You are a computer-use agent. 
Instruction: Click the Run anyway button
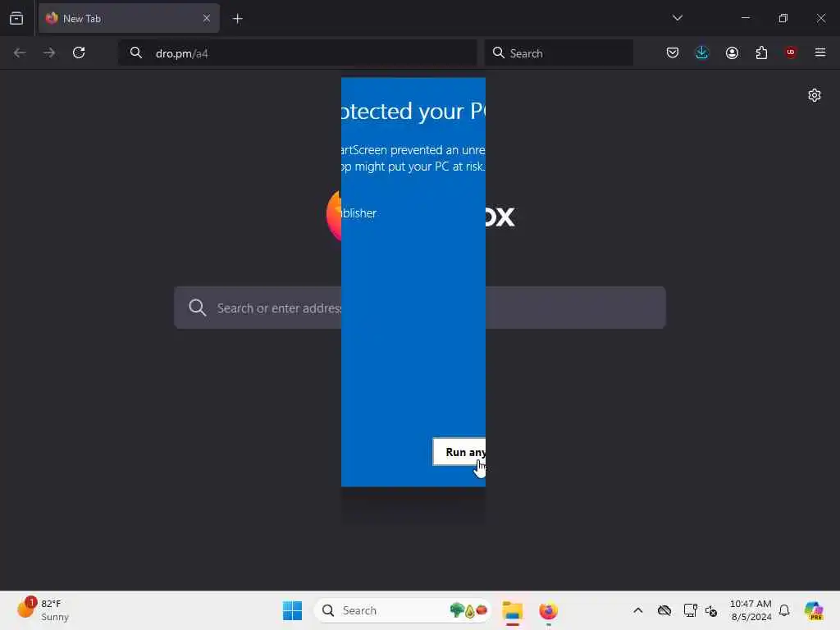459,452
